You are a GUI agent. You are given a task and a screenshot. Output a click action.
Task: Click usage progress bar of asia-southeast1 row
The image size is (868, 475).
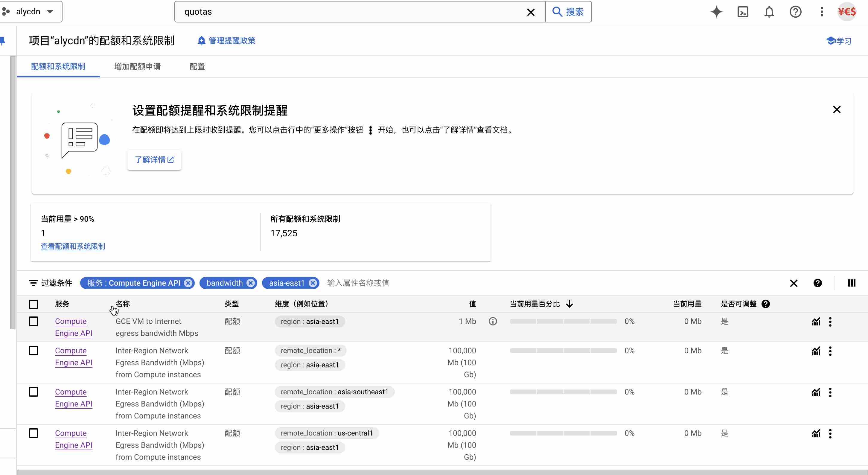point(563,392)
